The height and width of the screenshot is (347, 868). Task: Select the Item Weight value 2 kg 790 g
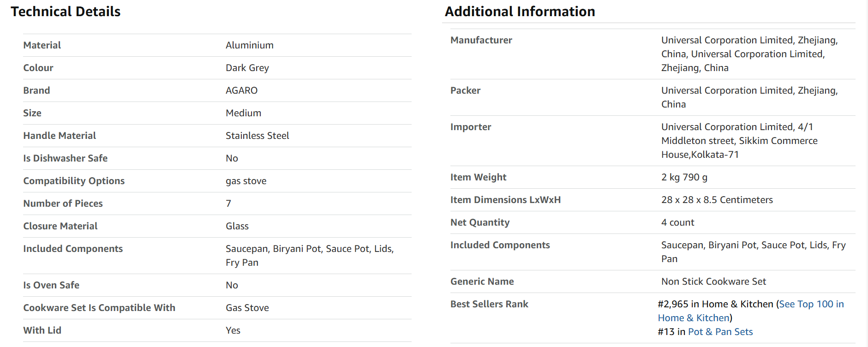(x=684, y=177)
